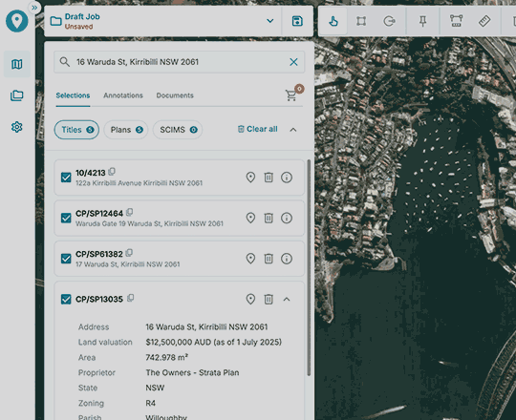The height and width of the screenshot is (420, 516).
Task: Switch to the Selections tab
Action: point(73,95)
